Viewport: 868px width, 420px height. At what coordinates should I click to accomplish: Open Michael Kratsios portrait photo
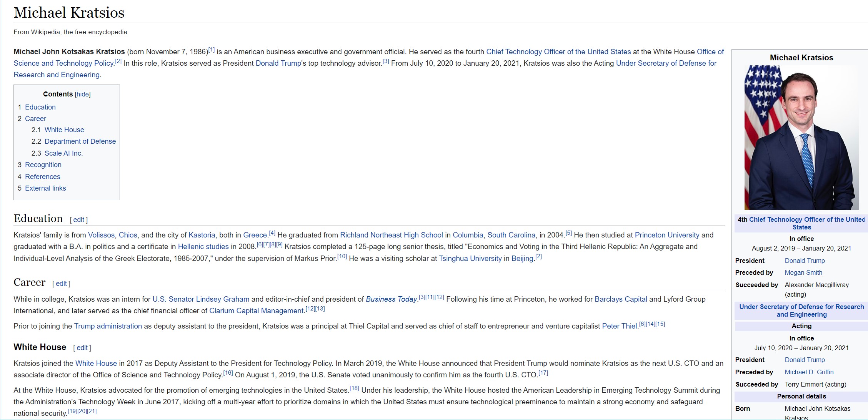point(801,138)
